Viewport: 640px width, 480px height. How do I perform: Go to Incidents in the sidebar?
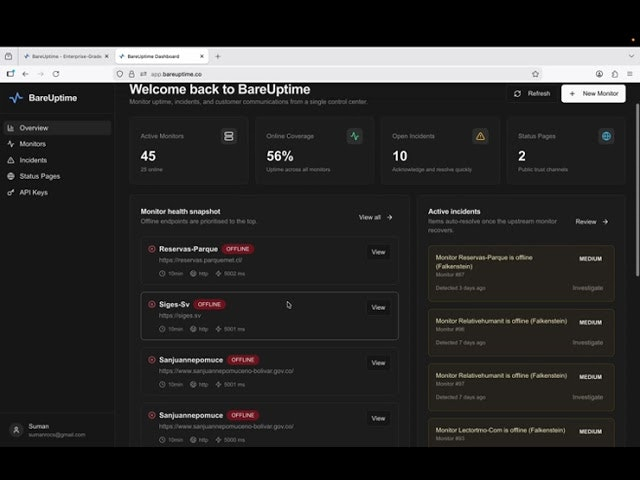click(33, 160)
